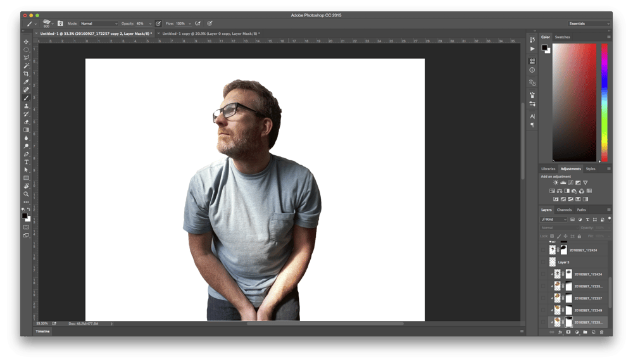Select the Path Selection tool
Image resolution: width=633 pixels, height=364 pixels.
coord(26,170)
